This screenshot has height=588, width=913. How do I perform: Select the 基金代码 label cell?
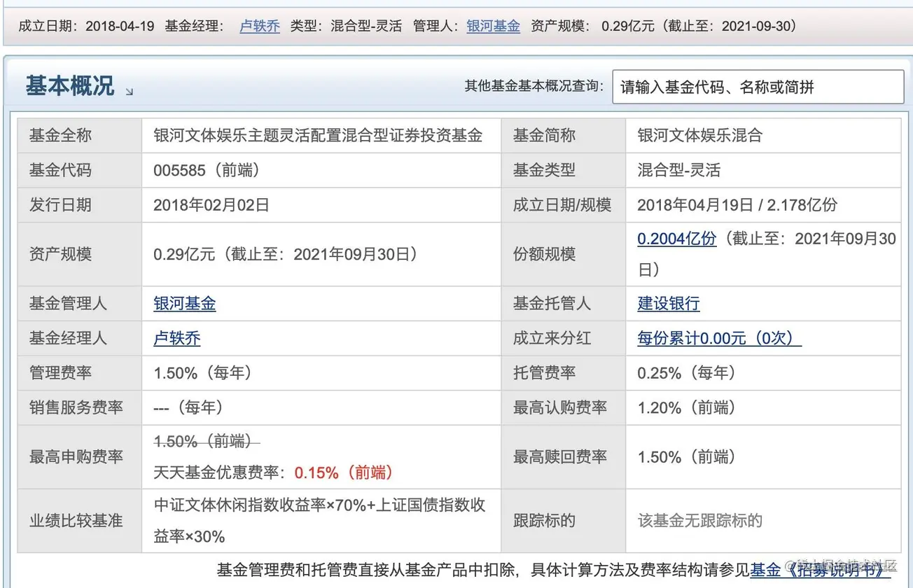pyautogui.click(x=80, y=170)
